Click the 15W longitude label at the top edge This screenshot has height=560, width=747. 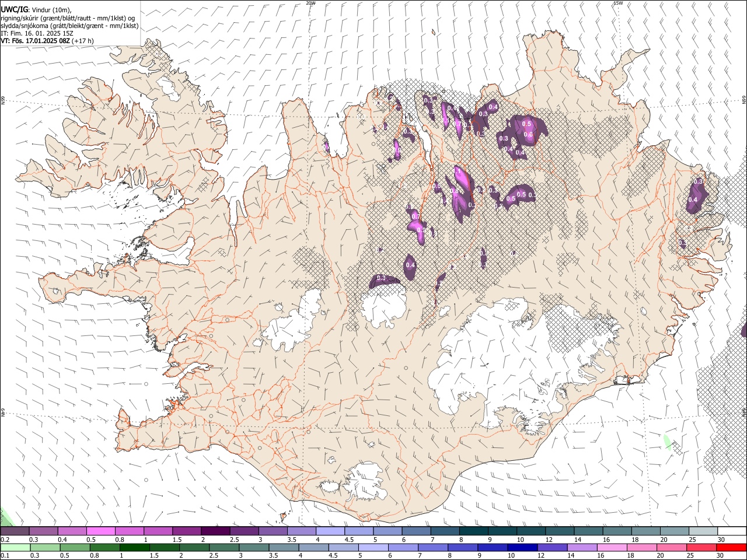[x=618, y=3]
